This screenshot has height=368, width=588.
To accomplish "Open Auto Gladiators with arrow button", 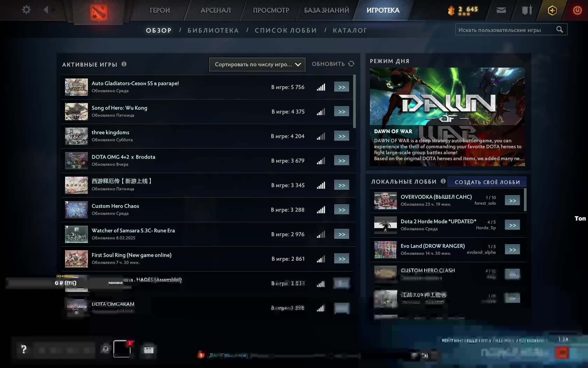I will coord(342,87).
